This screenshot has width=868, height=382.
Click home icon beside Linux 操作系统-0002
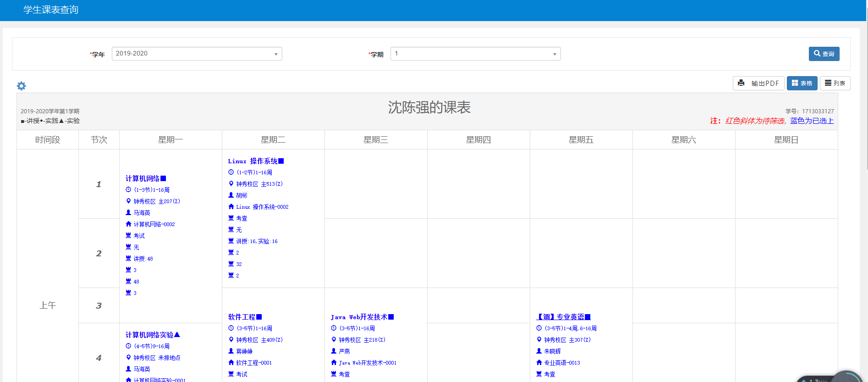tap(231, 206)
